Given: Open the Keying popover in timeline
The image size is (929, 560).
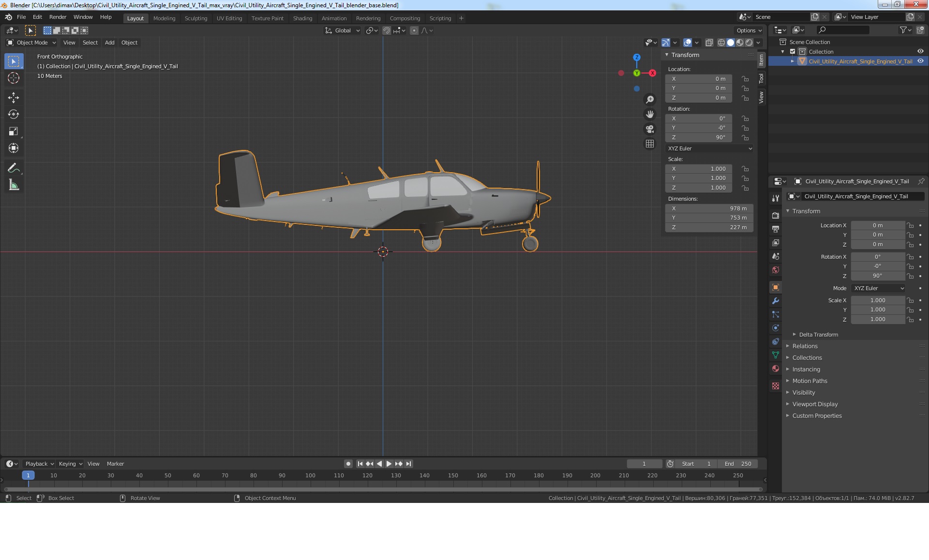Looking at the screenshot, I should pyautogui.click(x=70, y=464).
